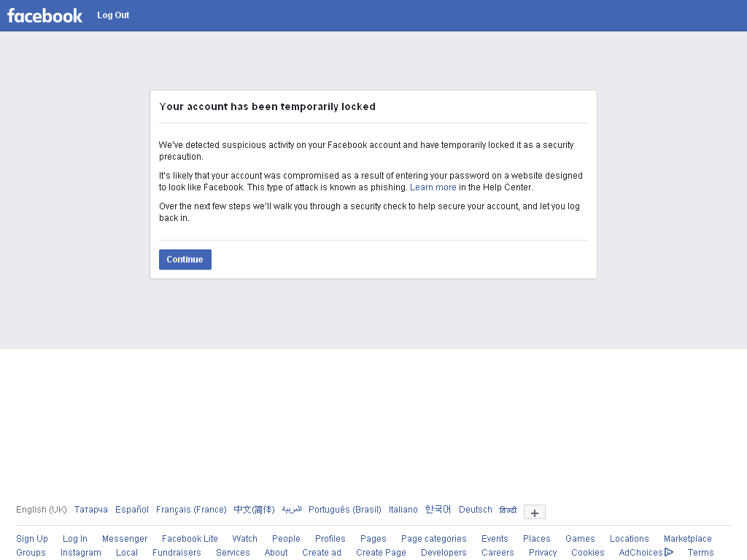The width and height of the screenshot is (747, 560).
Task: Select Deutsch language option
Action: click(476, 510)
